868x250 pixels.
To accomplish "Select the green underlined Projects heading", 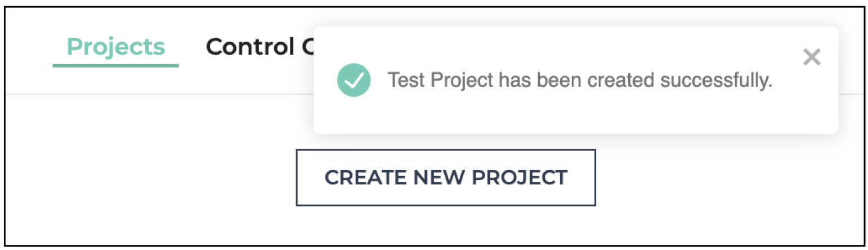I will [116, 46].
